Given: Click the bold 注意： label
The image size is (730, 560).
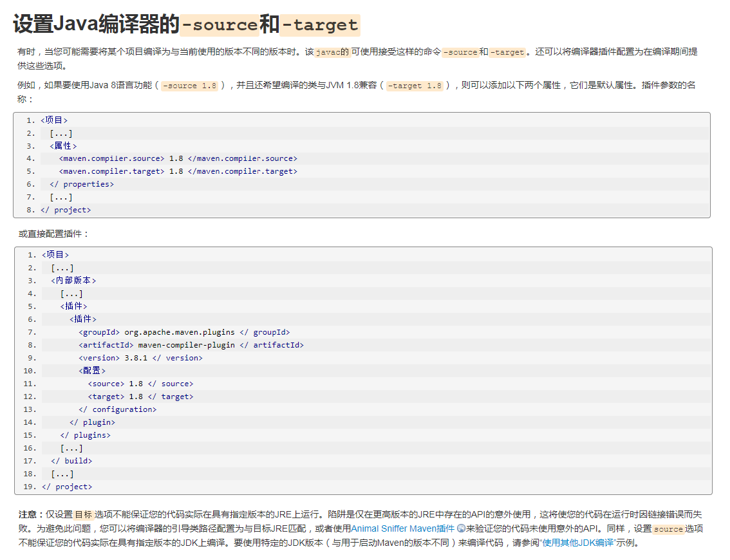Looking at the screenshot, I should coord(32,514).
